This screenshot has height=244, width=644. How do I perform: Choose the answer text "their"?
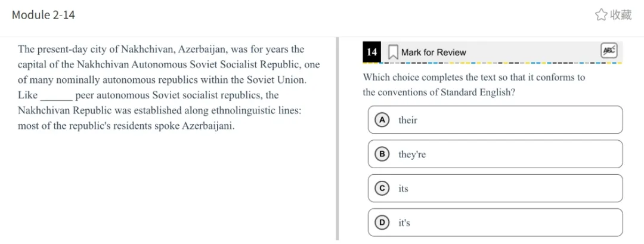[408, 121]
